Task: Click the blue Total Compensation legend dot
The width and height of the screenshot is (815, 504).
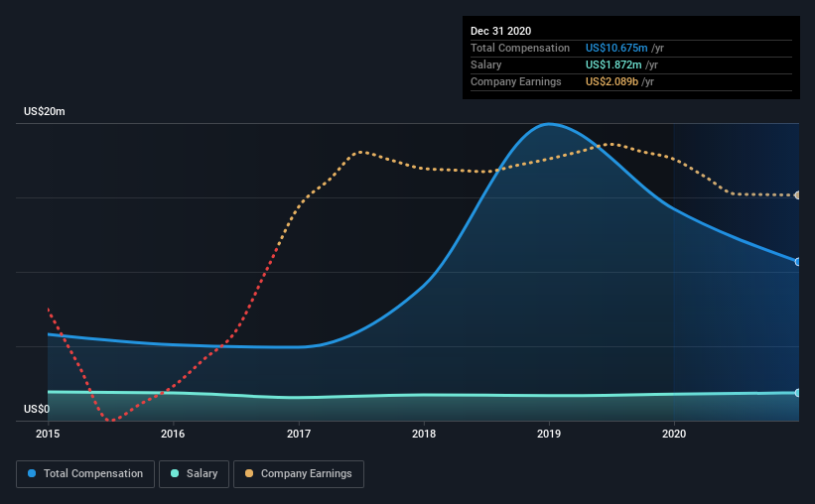Action: point(32,473)
